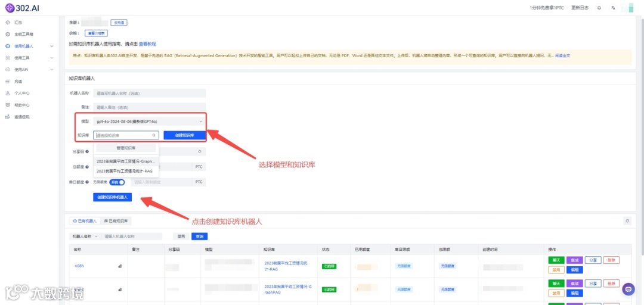Open the purple chat support bubble

[628, 289]
